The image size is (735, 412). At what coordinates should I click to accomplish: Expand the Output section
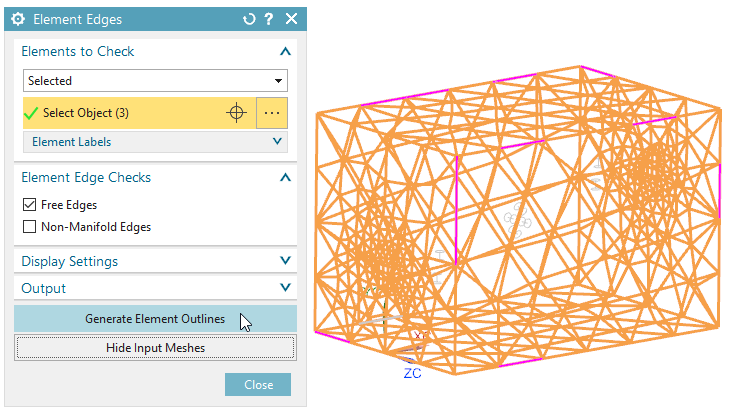pos(285,288)
